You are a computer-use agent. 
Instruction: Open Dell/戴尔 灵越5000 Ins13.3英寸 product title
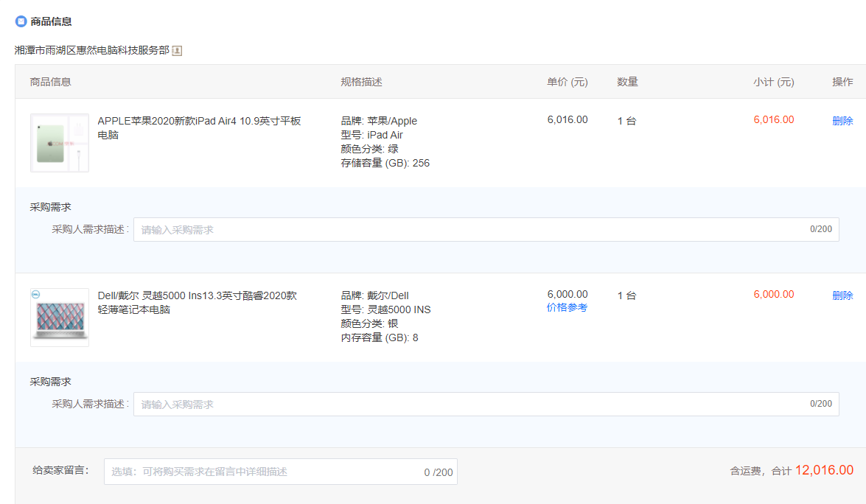198,303
